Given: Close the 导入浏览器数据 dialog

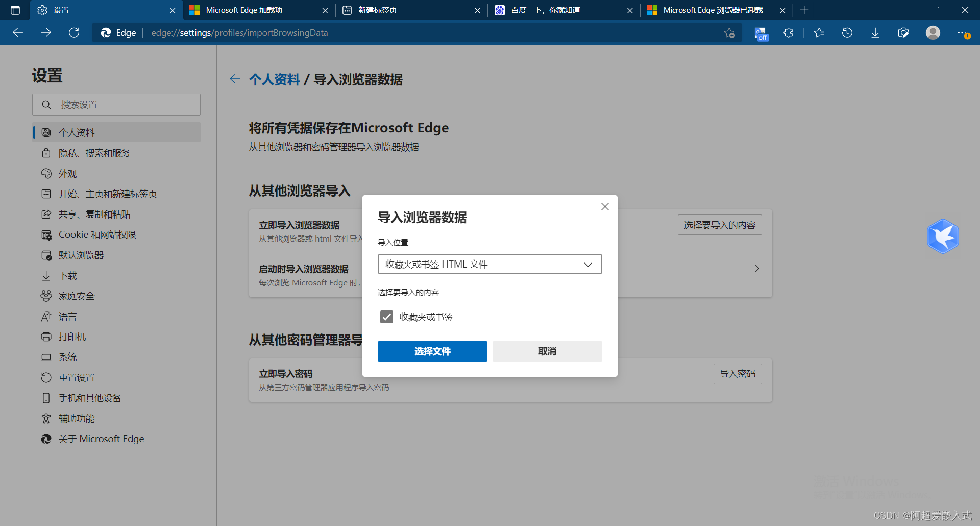Looking at the screenshot, I should pyautogui.click(x=605, y=207).
